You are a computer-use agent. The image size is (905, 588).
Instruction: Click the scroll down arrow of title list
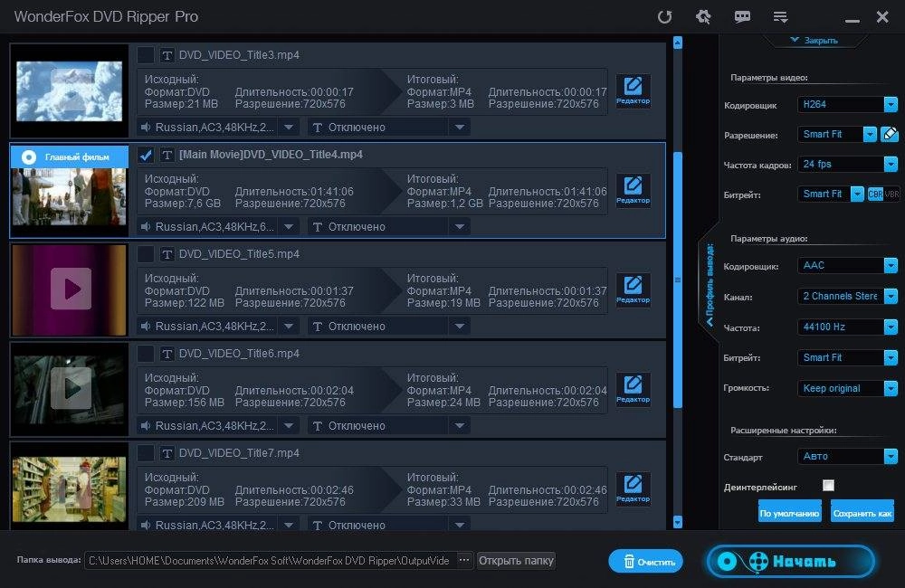(x=678, y=522)
